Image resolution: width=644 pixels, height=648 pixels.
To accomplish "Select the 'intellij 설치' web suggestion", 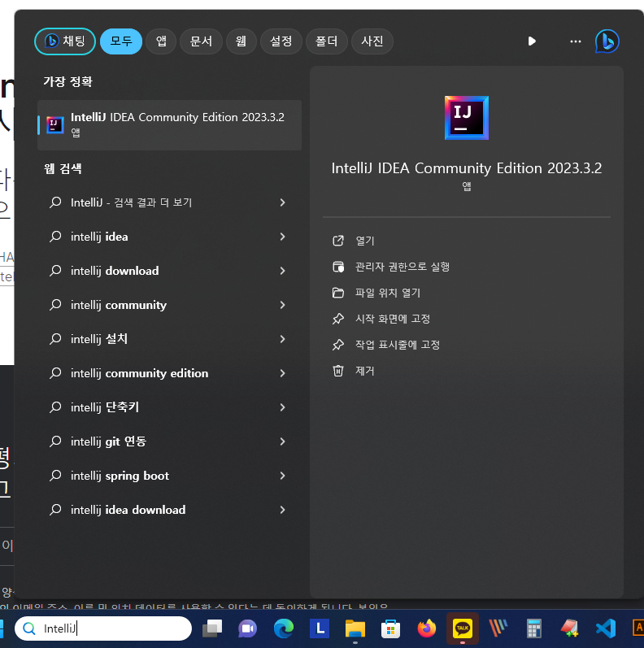I will pos(169,339).
